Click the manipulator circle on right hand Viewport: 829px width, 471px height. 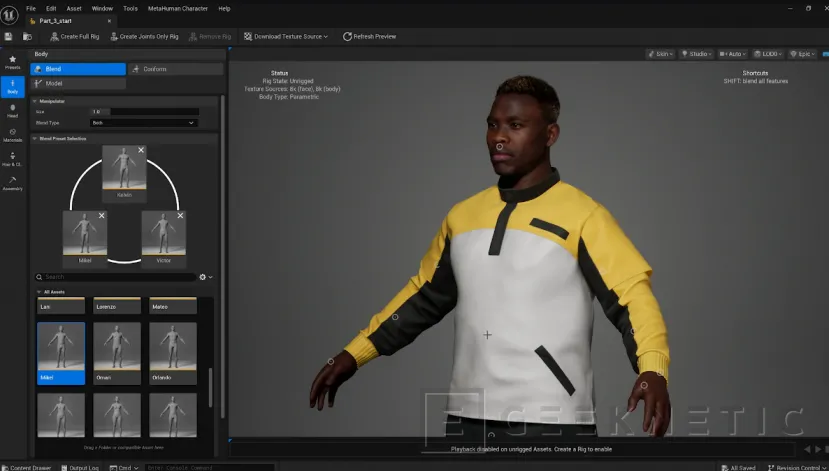[644, 385]
